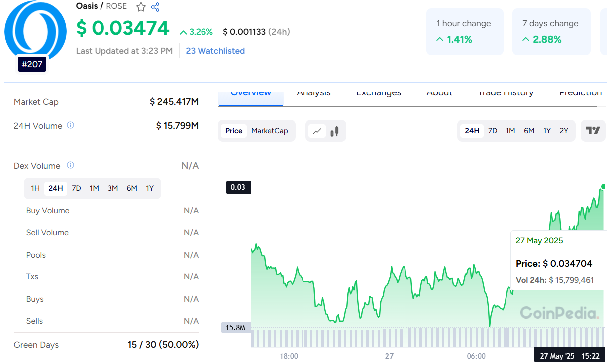The height and width of the screenshot is (364, 607).
Task: Click the #207 rank badge
Action: click(x=32, y=64)
